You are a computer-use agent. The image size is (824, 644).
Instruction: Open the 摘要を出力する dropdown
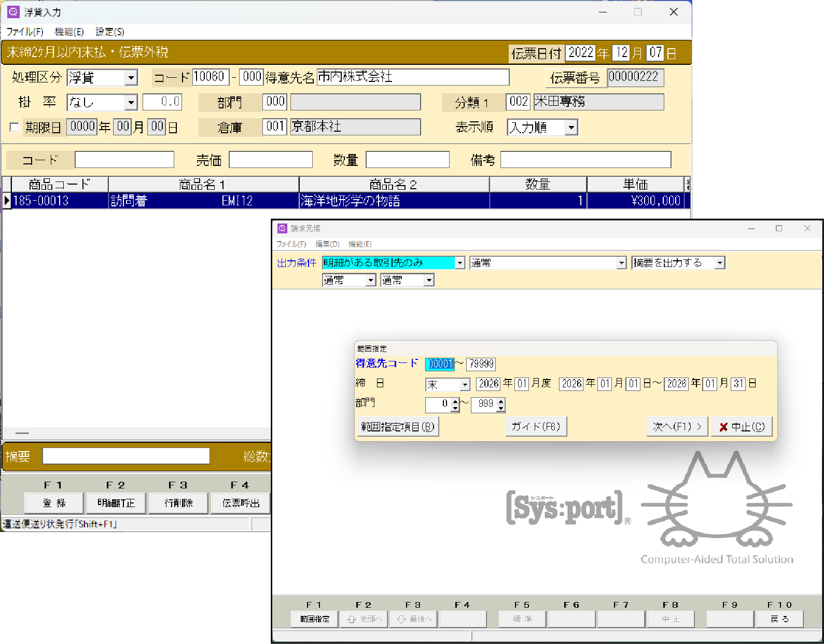point(720,263)
